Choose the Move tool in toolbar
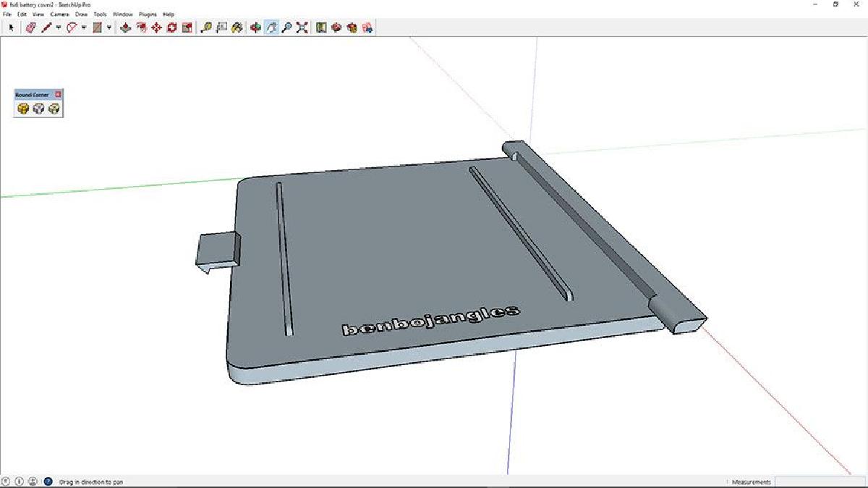This screenshot has width=868, height=488. (x=156, y=28)
